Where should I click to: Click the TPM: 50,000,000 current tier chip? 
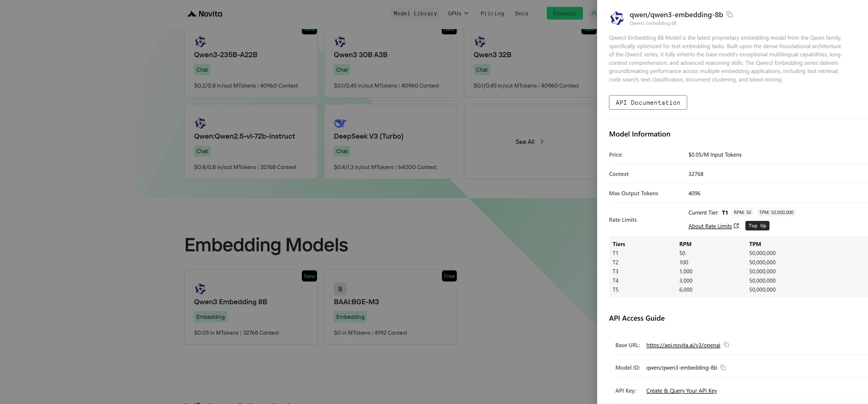tap(776, 212)
